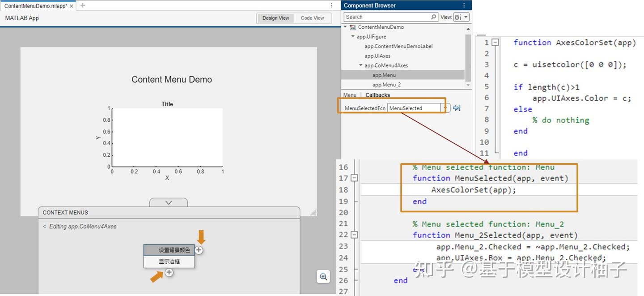Click the plus icon below 显示边框 menu item
This screenshot has height=296, width=644.
click(x=169, y=272)
